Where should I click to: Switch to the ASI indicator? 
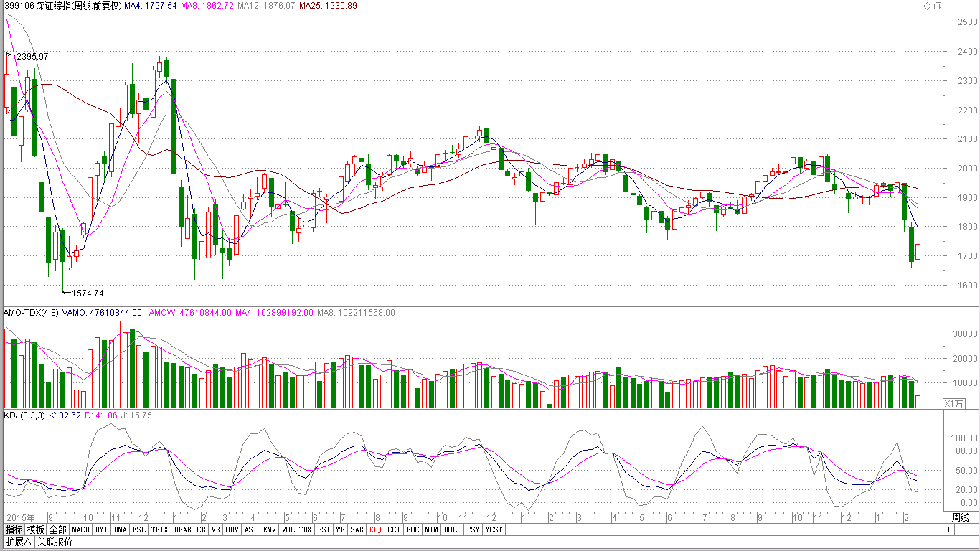pos(250,529)
